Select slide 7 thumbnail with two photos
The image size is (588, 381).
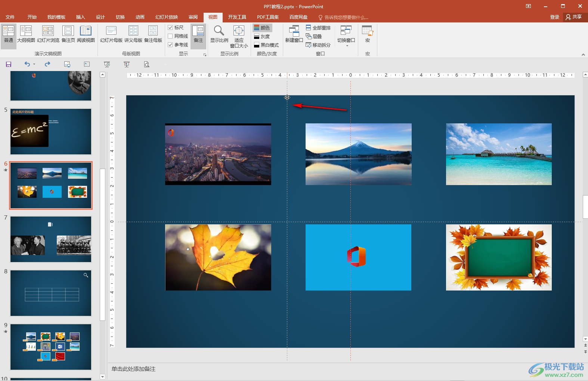coord(51,239)
